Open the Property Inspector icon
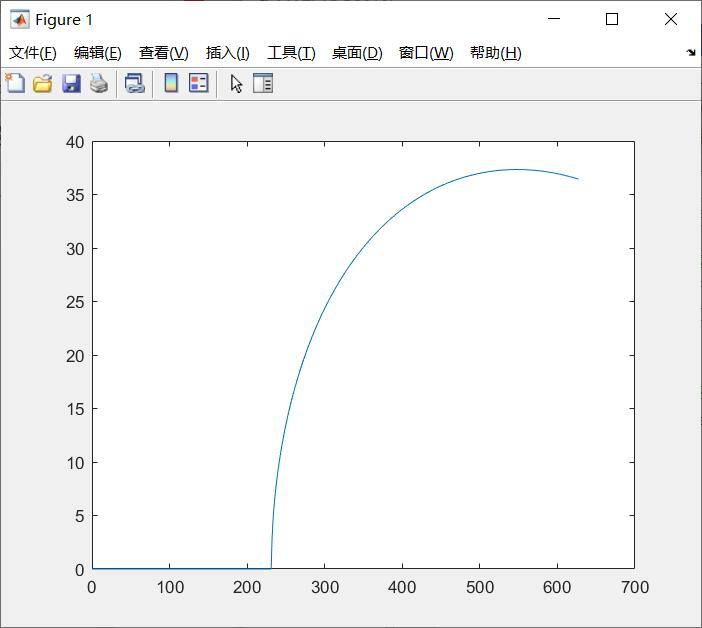This screenshot has height=628, width=702. (263, 83)
